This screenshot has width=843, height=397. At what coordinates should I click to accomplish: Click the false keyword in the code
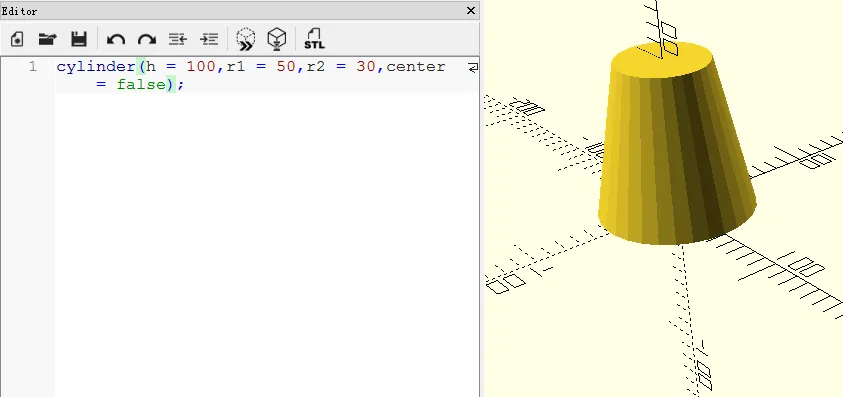(141, 84)
